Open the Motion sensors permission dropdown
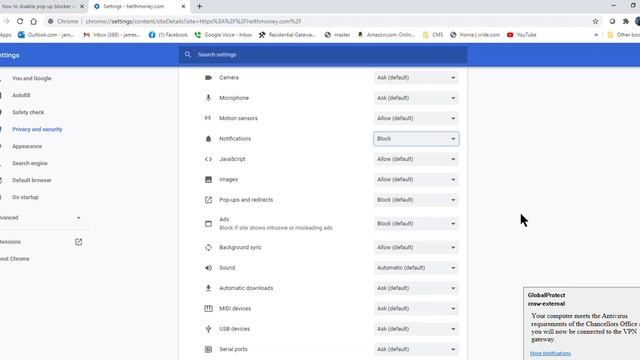Image resolution: width=640 pixels, height=360 pixels. pos(416,118)
